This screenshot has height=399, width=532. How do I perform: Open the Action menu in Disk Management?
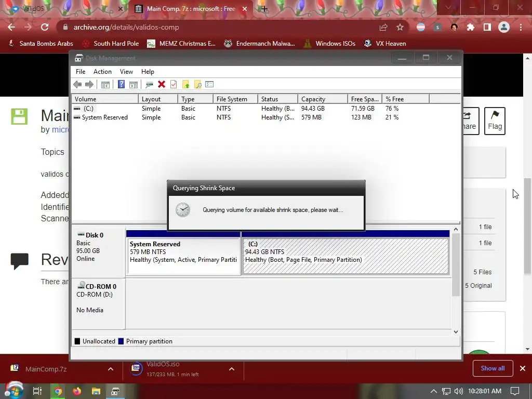102,72
